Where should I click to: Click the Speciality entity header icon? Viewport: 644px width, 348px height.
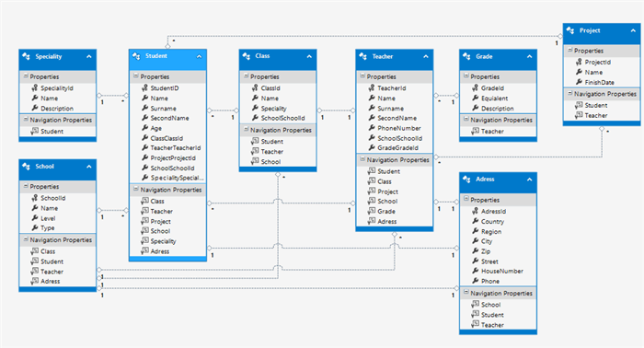27,56
